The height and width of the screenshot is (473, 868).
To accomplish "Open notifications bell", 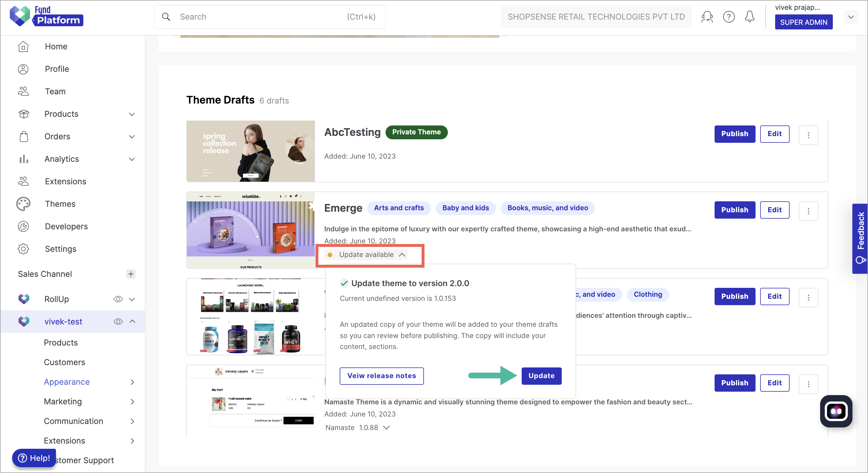I will pyautogui.click(x=749, y=16).
